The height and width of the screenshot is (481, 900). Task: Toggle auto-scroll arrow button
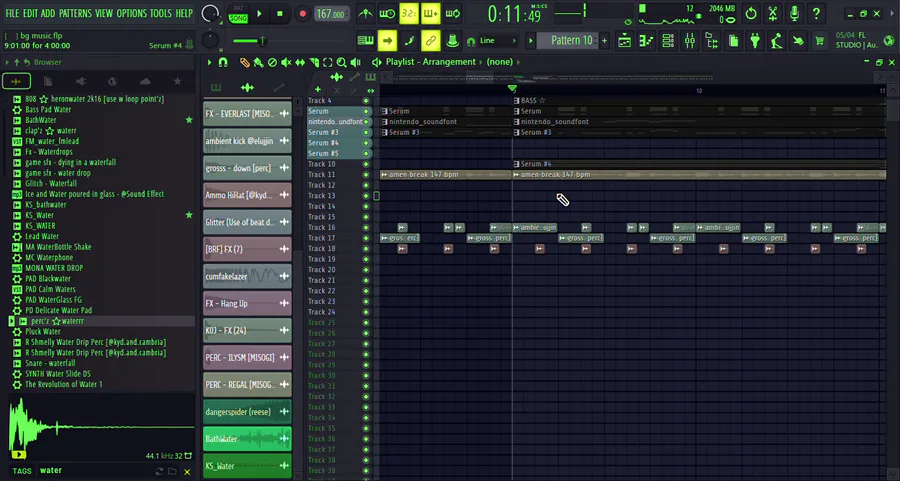click(x=387, y=41)
